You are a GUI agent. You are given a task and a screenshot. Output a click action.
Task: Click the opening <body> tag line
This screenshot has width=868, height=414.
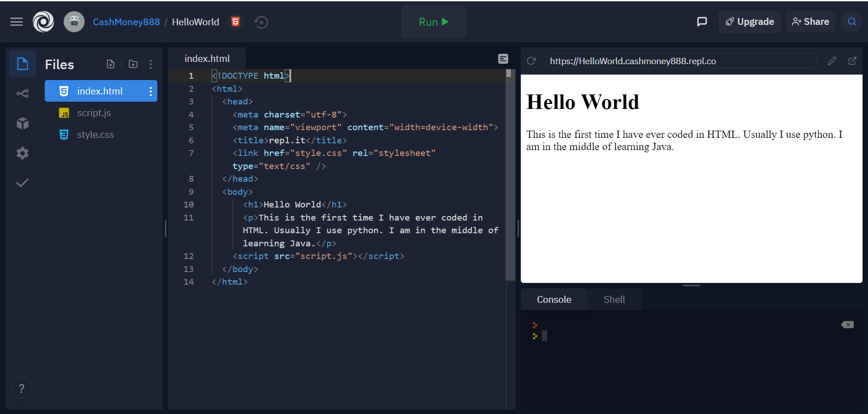[237, 192]
